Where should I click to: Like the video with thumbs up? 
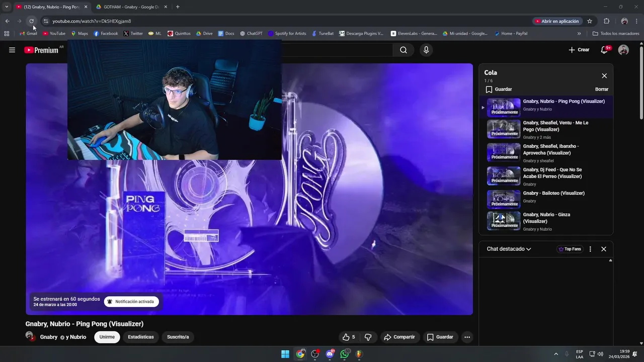(348, 337)
